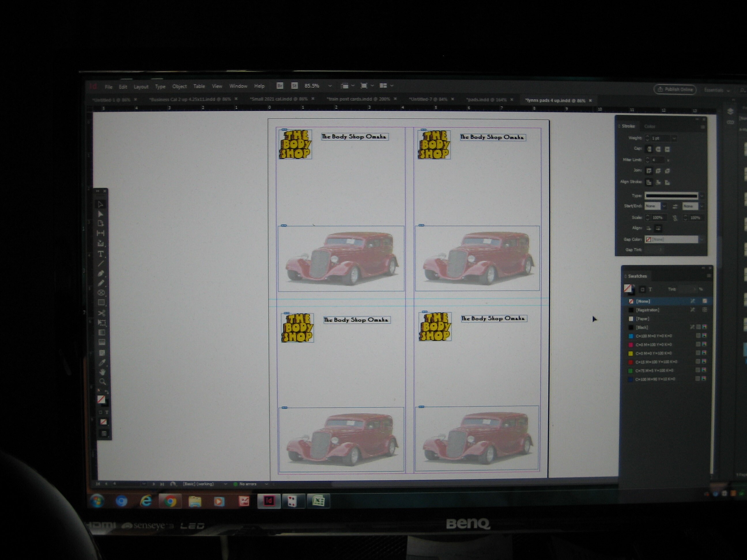
Task: Open the File menu
Action: click(108, 87)
